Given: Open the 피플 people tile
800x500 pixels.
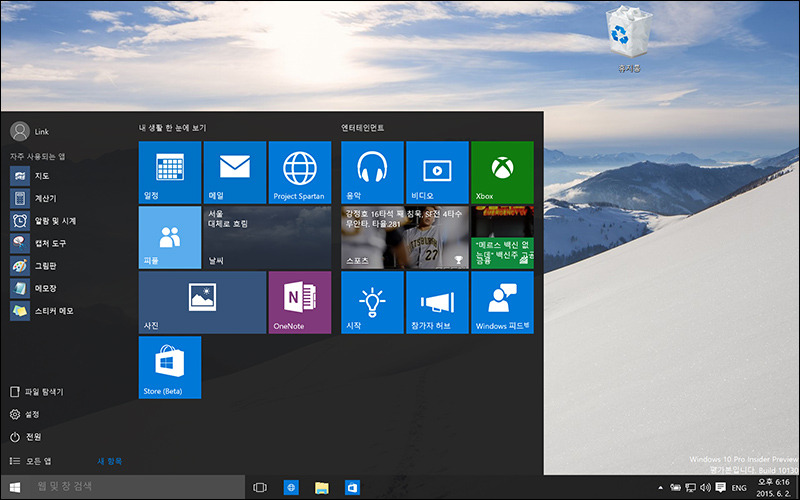Looking at the screenshot, I should (x=170, y=237).
